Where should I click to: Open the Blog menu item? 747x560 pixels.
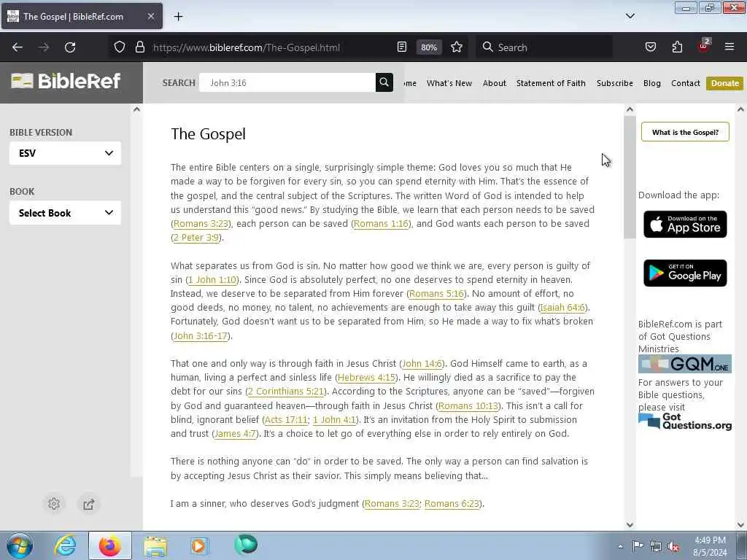pyautogui.click(x=651, y=83)
